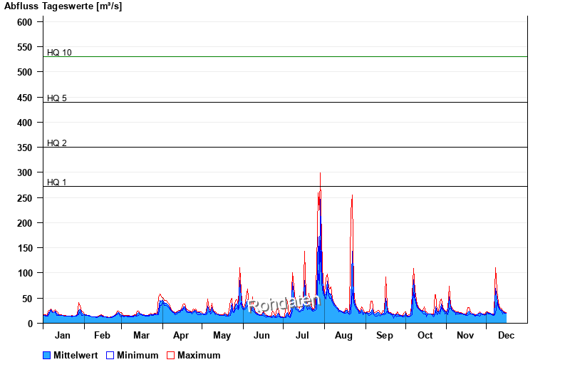Click the red-outlined Maximum legend swatch

[170, 356]
